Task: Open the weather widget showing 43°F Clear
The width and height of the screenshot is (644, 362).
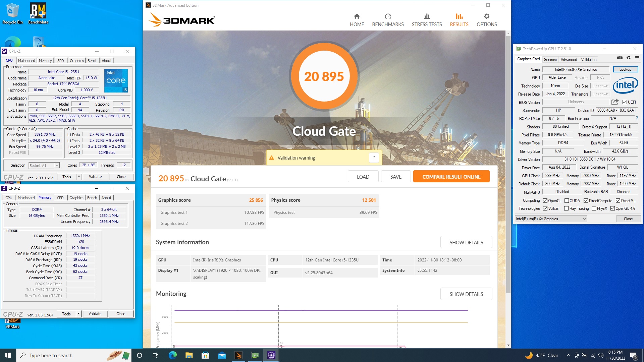Action: [541, 355]
